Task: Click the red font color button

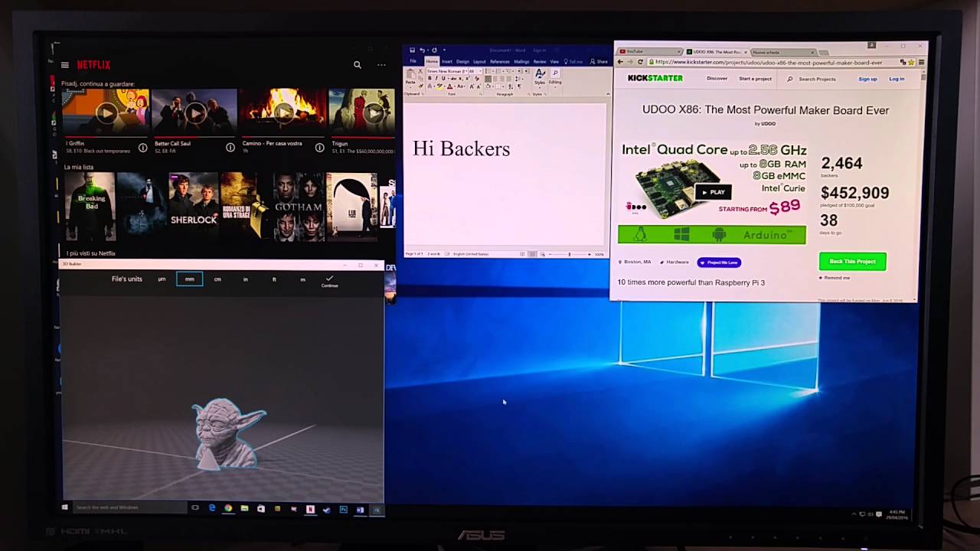Action: [449, 86]
